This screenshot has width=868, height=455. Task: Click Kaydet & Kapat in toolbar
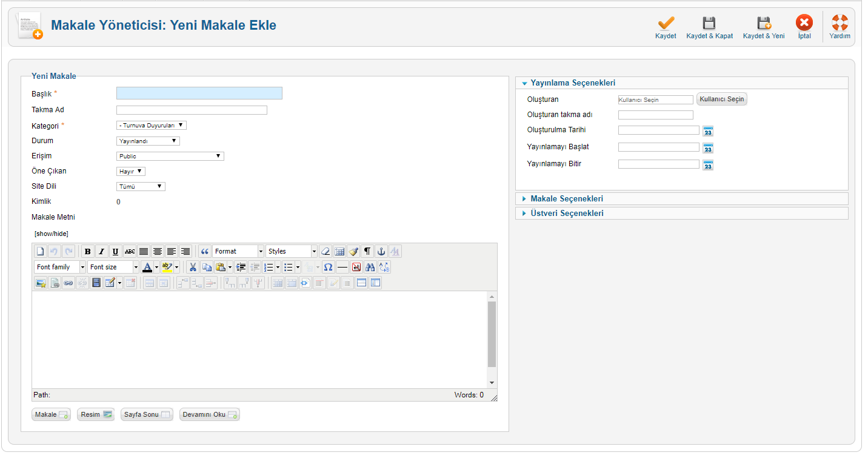pos(709,28)
